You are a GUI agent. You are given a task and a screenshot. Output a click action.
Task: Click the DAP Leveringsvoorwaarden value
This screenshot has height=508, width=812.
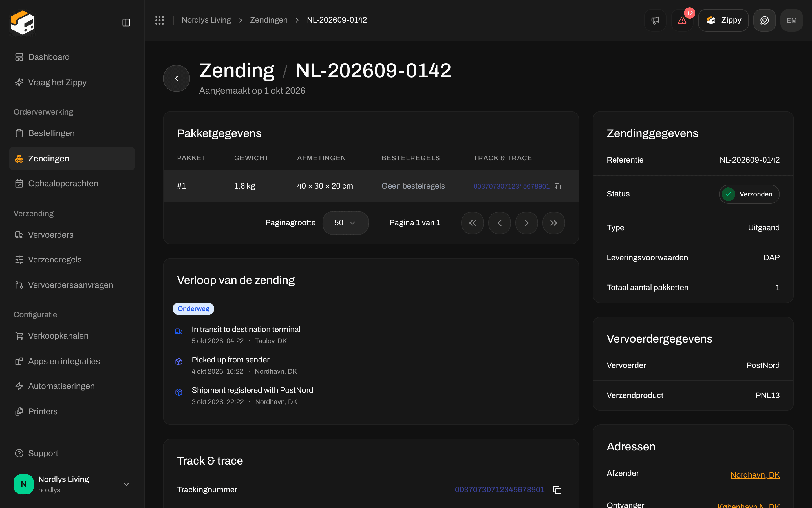771,258
